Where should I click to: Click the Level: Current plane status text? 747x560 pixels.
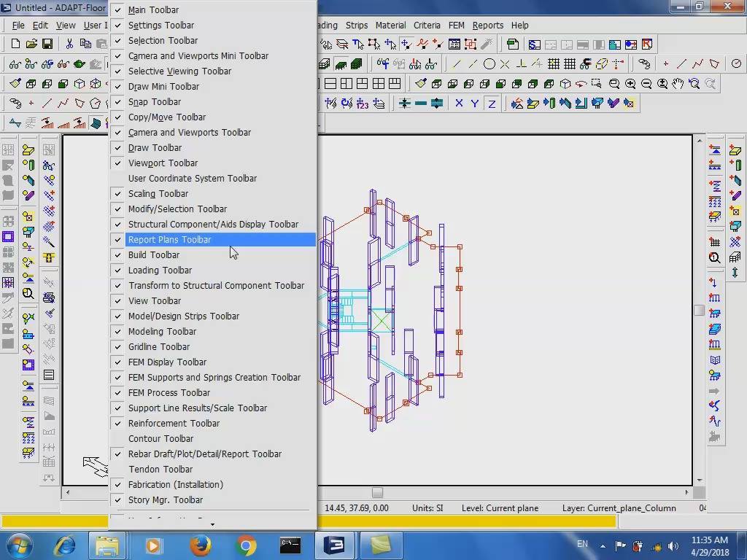500,508
